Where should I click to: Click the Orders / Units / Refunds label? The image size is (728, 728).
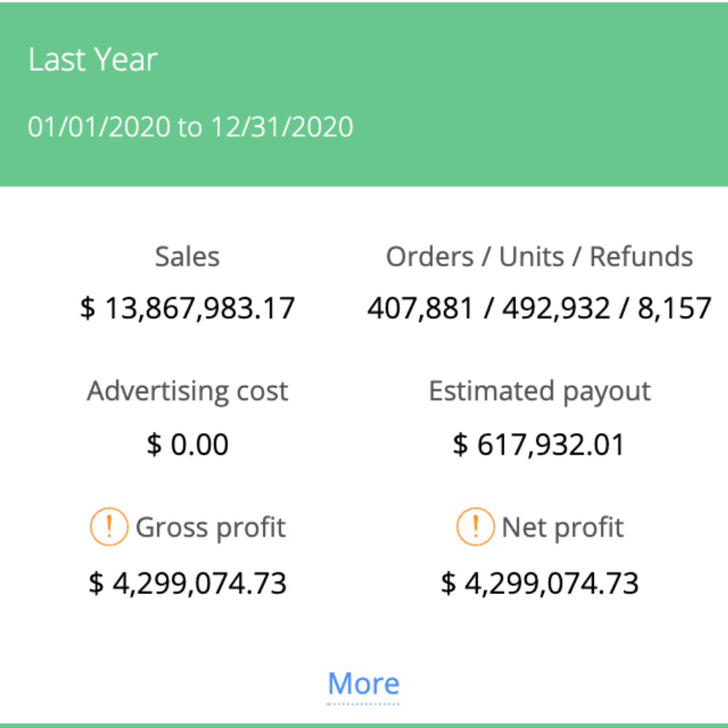(539, 257)
